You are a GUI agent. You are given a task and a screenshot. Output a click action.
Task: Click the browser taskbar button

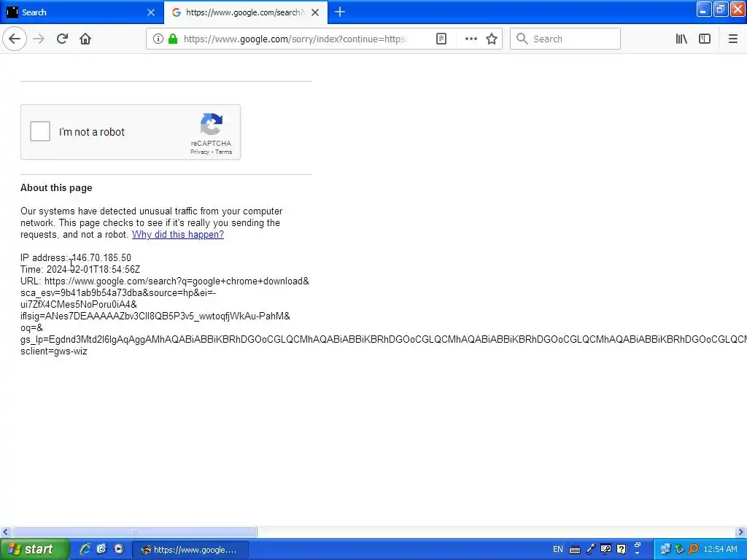pos(190,550)
